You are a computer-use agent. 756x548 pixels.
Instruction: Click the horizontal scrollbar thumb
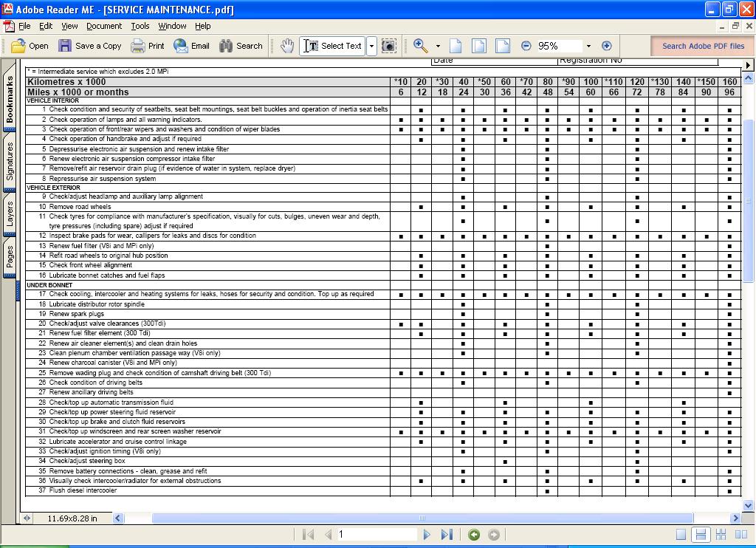point(422,518)
